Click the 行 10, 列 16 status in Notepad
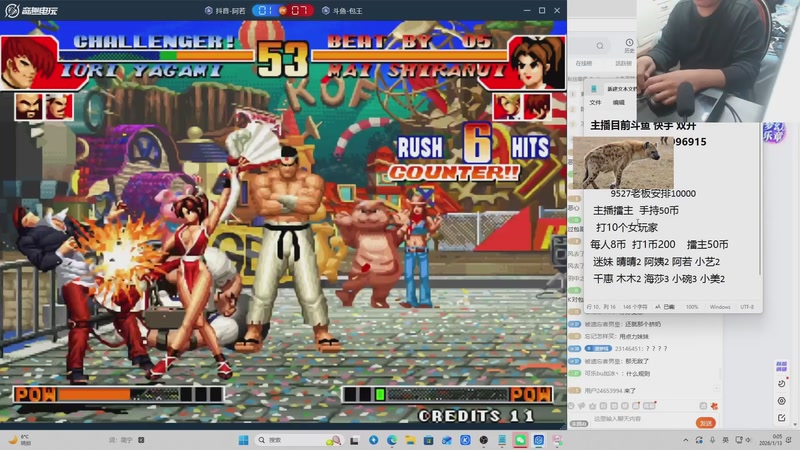 click(601, 307)
